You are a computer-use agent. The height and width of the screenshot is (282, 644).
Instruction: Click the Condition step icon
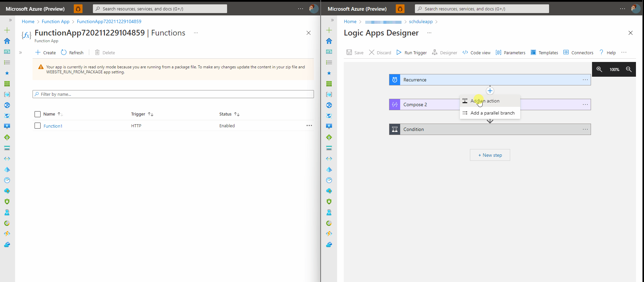[395, 129]
